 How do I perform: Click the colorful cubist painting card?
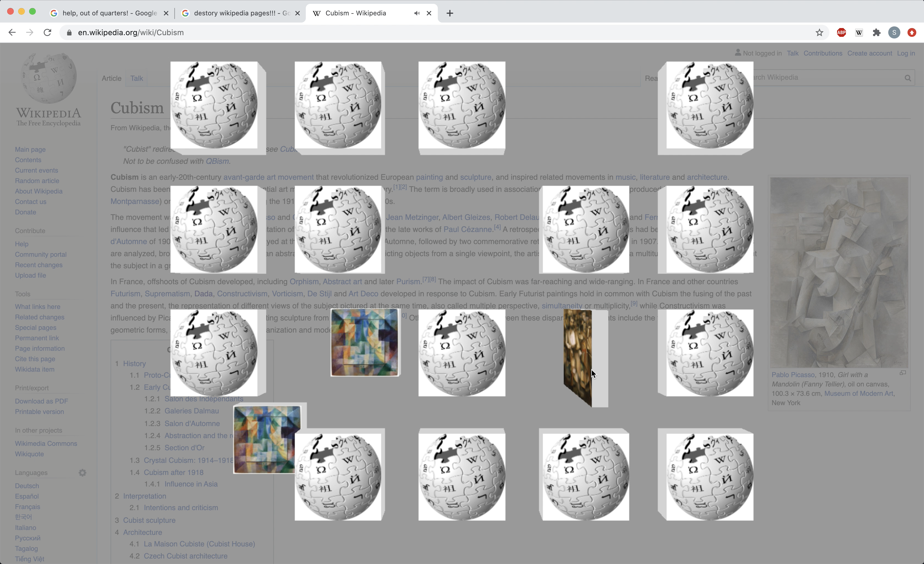[x=364, y=342]
